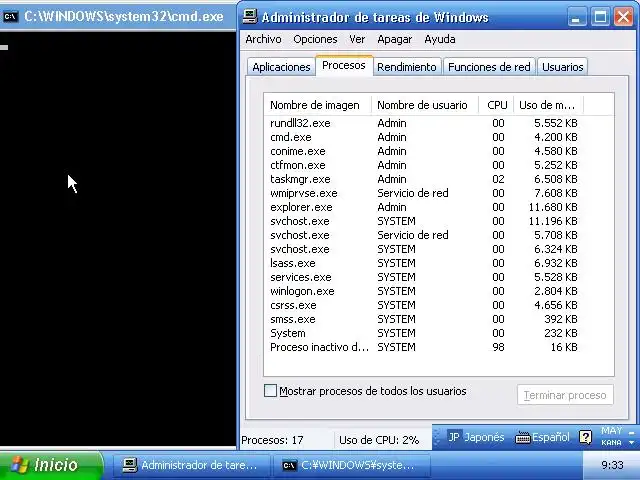Select the rundll32.exe process row
This screenshot has width=640, height=480.
424,123
